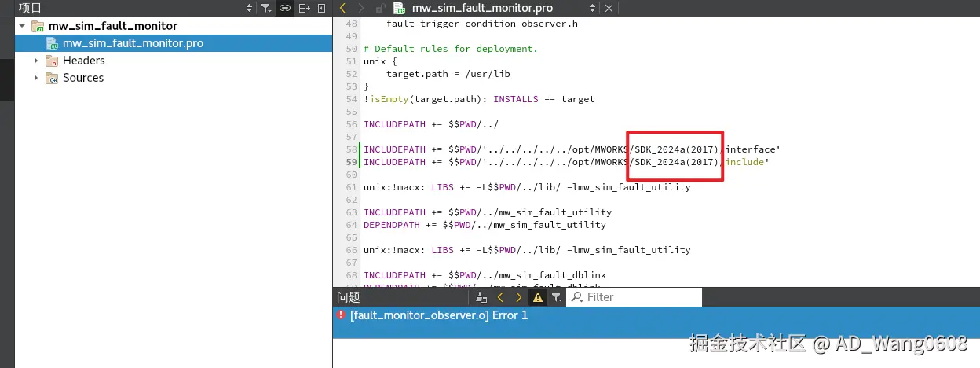Click 'fault_trigger_condition_observer.h' on line 48
This screenshot has height=368, width=980.
482,24
